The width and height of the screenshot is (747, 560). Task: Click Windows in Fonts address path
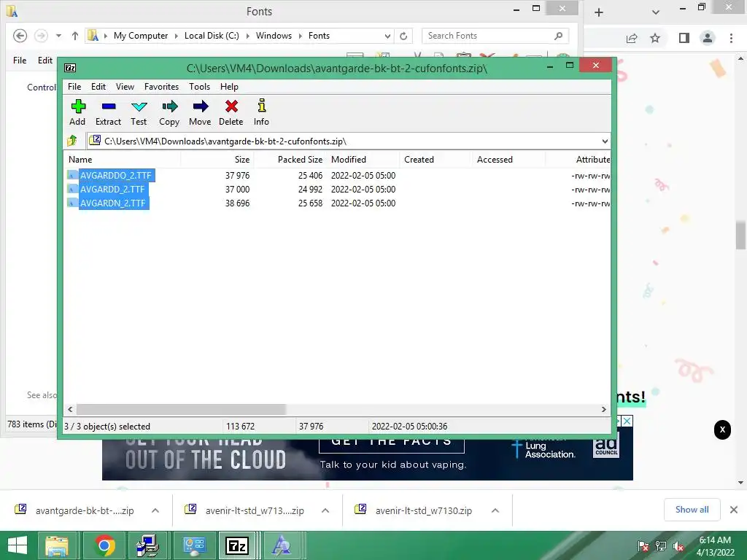[x=274, y=36]
